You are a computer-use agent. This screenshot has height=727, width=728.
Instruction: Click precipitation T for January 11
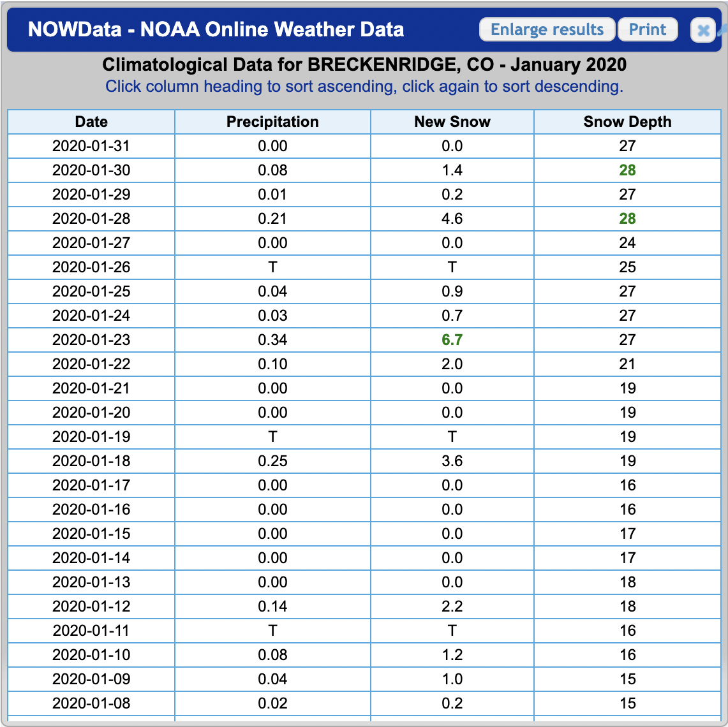[272, 631]
